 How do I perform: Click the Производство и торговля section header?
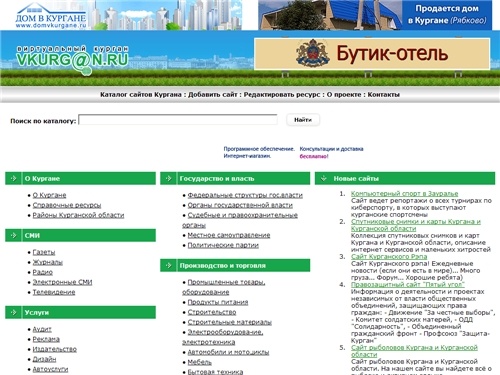click(235, 265)
